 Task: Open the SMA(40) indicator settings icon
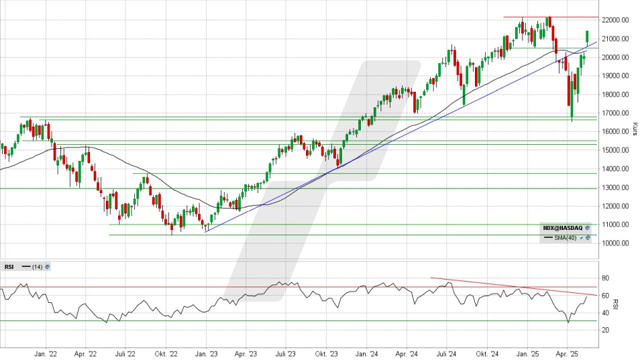(588, 238)
